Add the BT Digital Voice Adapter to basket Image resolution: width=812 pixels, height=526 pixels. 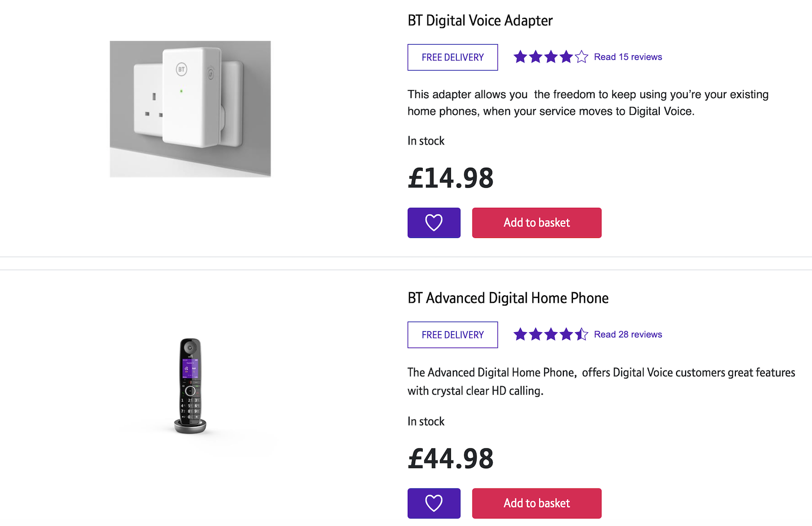[x=536, y=223]
